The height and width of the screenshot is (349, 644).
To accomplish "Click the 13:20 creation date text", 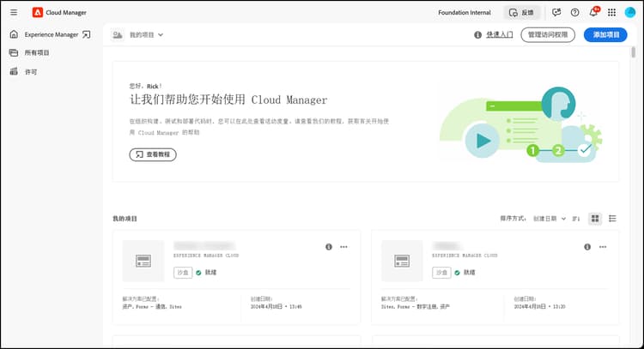I will pyautogui.click(x=539, y=306).
